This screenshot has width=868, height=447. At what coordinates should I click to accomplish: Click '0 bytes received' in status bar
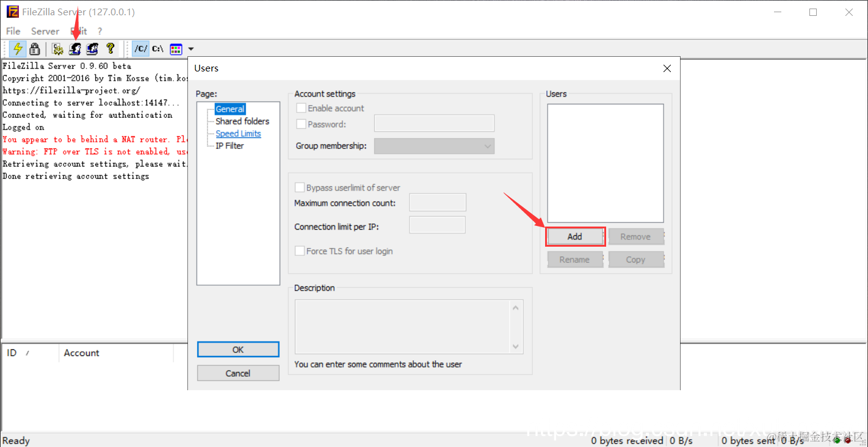point(627,441)
